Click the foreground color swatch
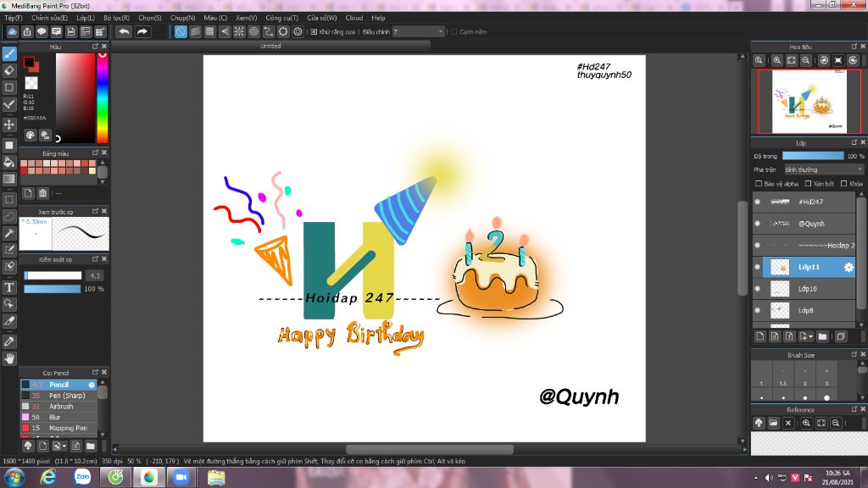This screenshot has width=868, height=488. [29, 62]
